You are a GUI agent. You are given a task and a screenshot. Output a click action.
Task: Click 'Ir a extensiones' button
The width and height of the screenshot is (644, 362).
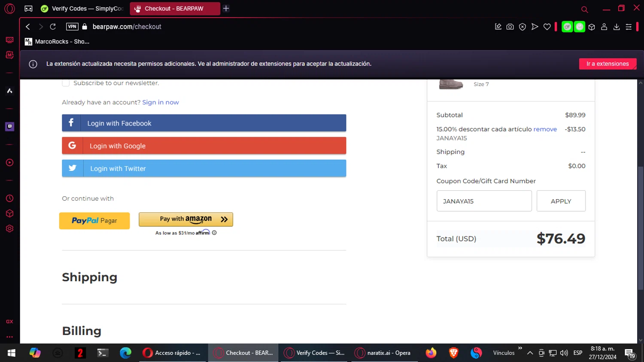tap(608, 64)
